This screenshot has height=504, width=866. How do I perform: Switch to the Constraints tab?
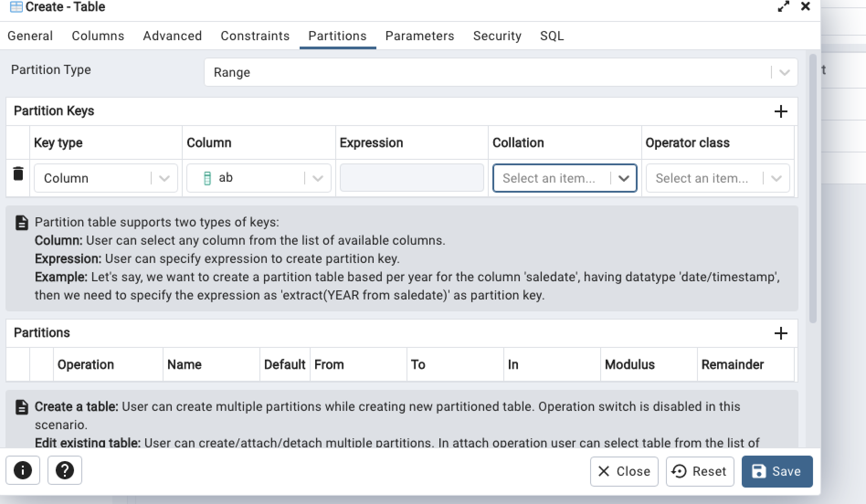coord(254,36)
